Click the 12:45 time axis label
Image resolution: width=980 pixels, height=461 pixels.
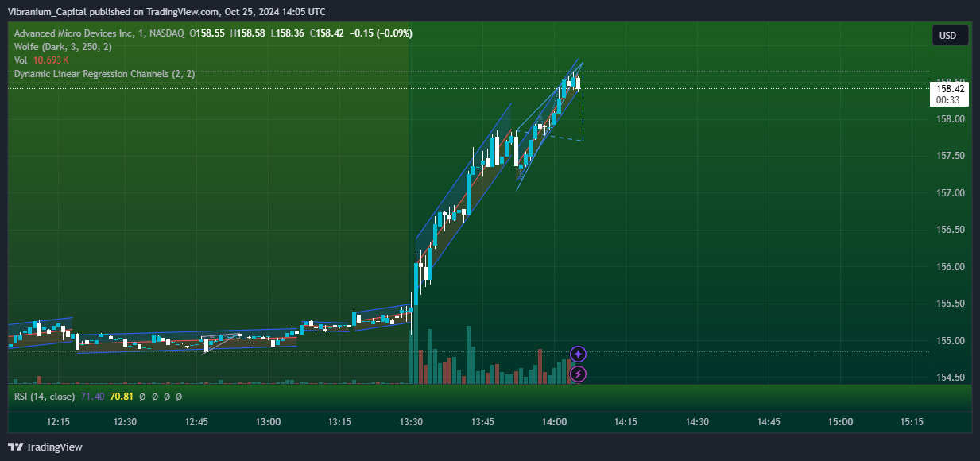coord(196,422)
